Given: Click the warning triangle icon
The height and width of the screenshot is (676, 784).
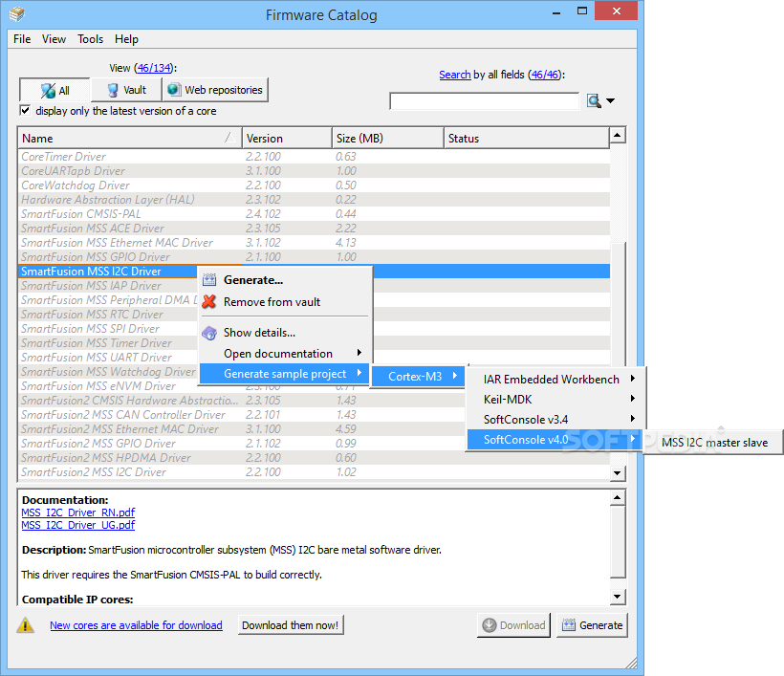Looking at the screenshot, I should (x=25, y=625).
